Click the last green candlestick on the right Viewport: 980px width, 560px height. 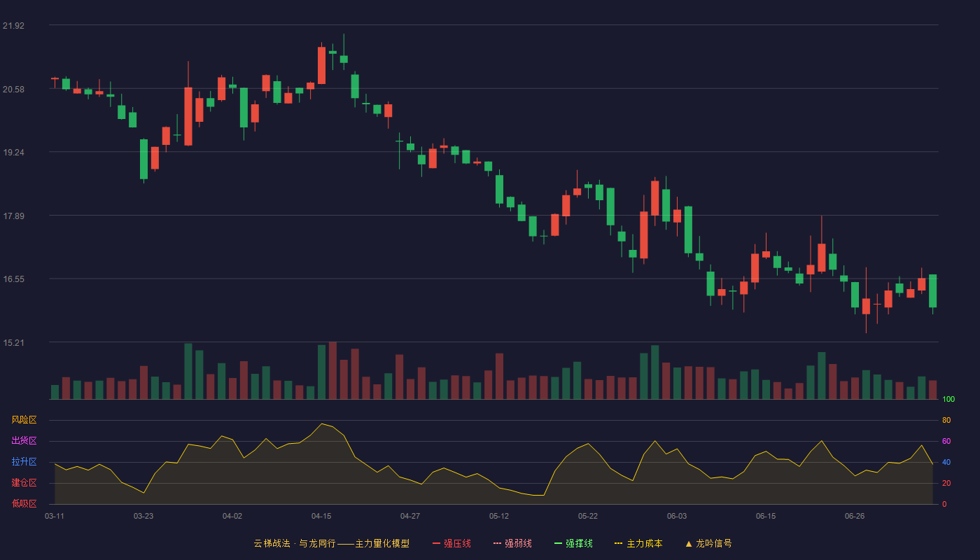pyautogui.click(x=932, y=291)
